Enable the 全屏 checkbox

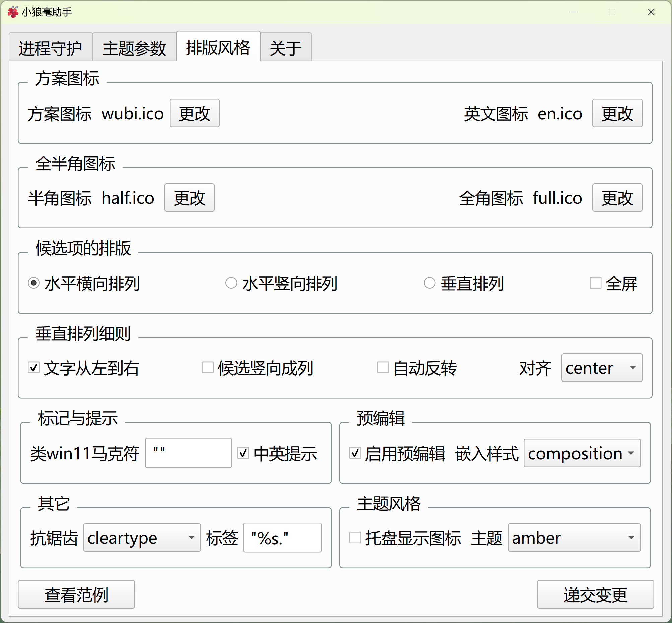click(x=595, y=283)
